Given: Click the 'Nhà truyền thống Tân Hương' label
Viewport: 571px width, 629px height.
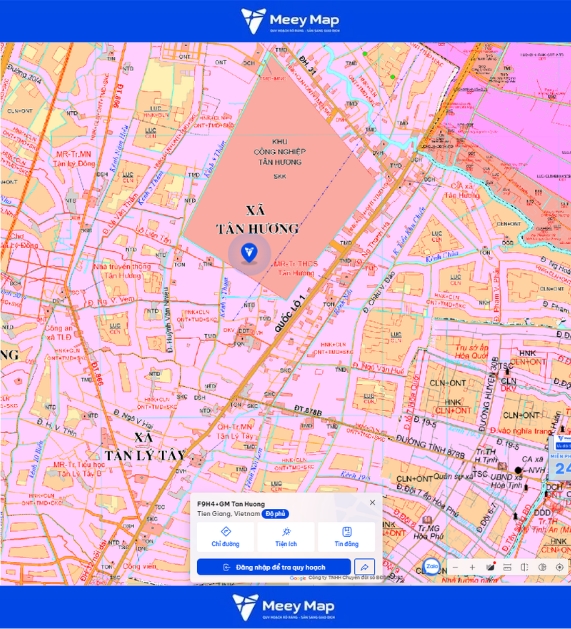Looking at the screenshot, I should pyautogui.click(x=122, y=271).
